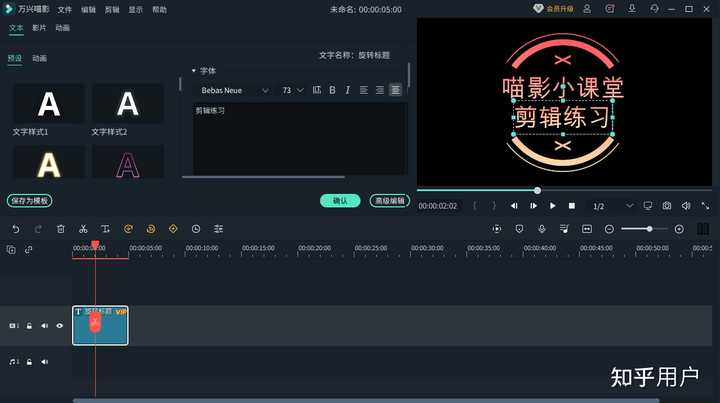Click the redo arrow in the timeline toolbar

[x=38, y=229]
